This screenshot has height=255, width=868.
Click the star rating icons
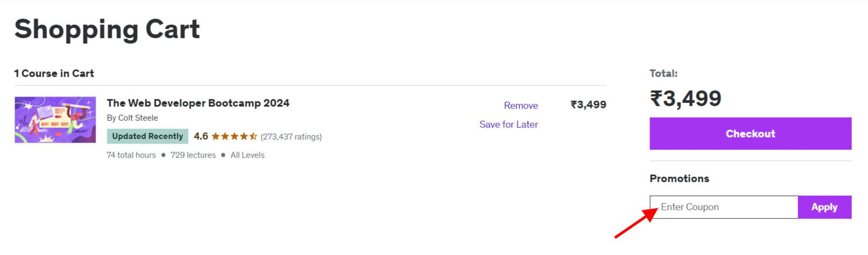click(x=234, y=136)
